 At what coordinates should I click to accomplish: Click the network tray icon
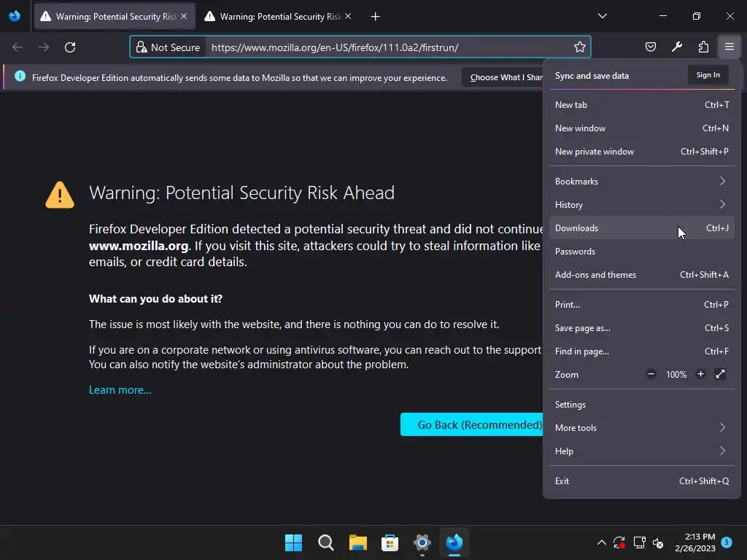[x=639, y=542]
